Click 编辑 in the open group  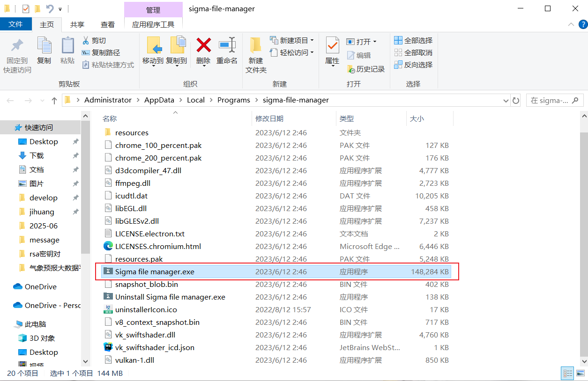359,55
